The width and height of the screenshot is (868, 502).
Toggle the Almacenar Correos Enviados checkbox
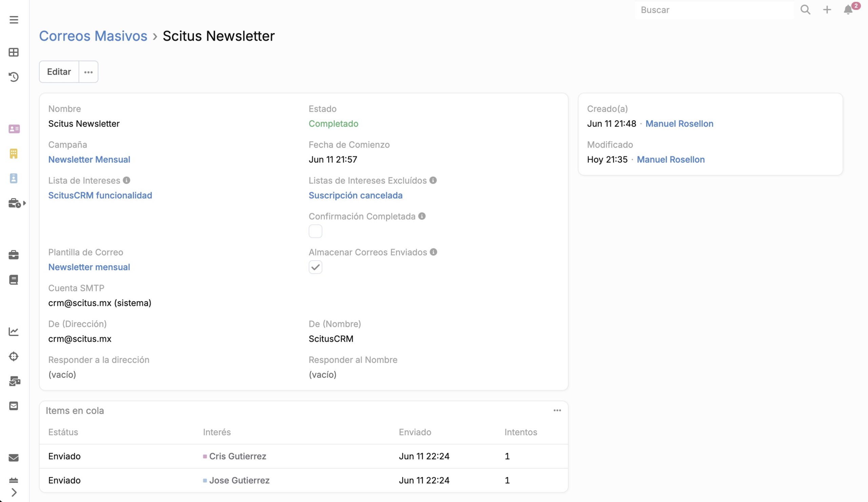[316, 267]
